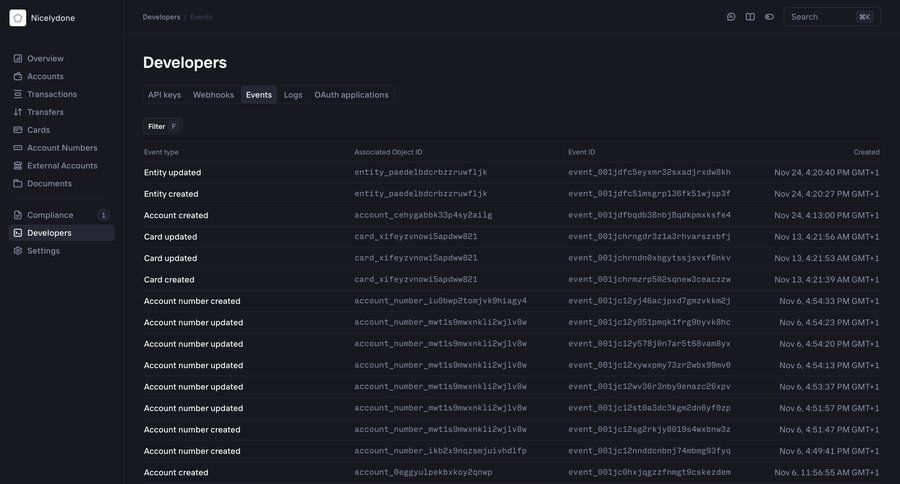
Task: Open the Card created event row
Action: pos(511,280)
